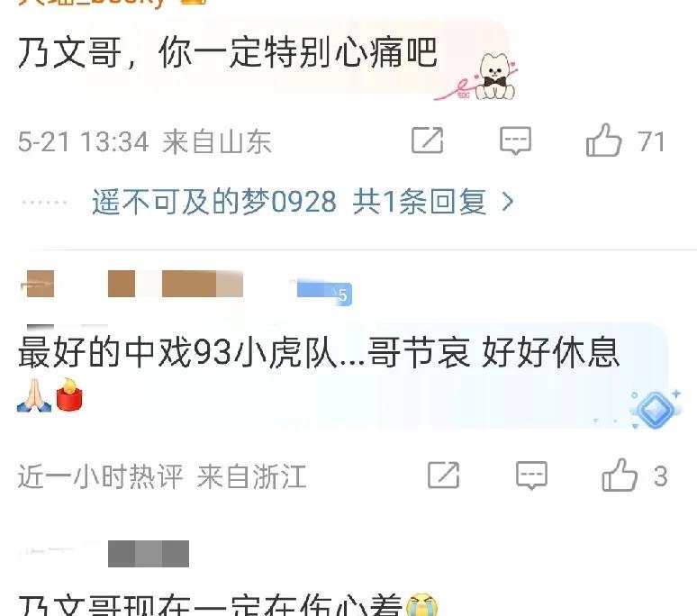Like the comment with 71 likes
Viewport: 697px width, 616px height.
click(603, 140)
